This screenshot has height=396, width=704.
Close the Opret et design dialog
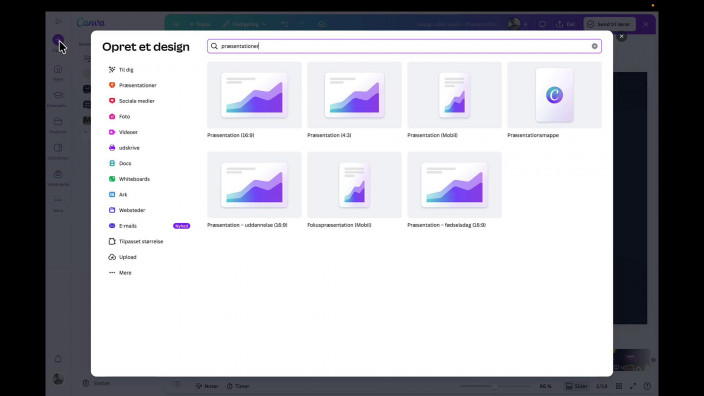pos(621,36)
